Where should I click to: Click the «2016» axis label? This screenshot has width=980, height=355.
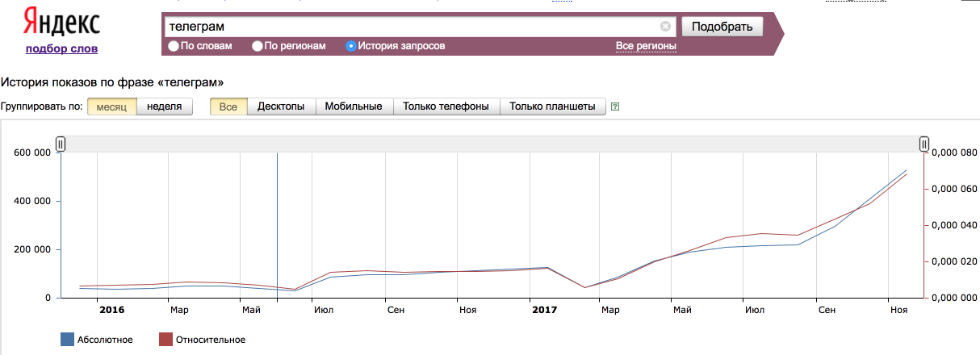[x=111, y=309]
